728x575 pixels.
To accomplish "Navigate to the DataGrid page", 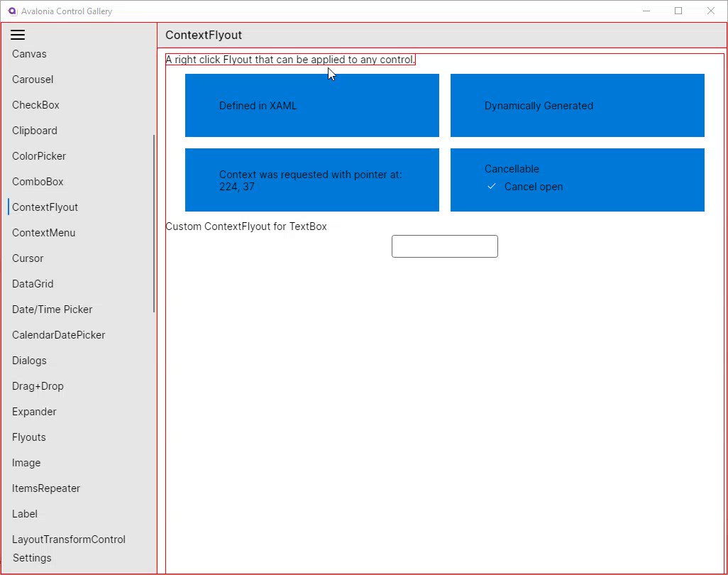I will click(33, 284).
